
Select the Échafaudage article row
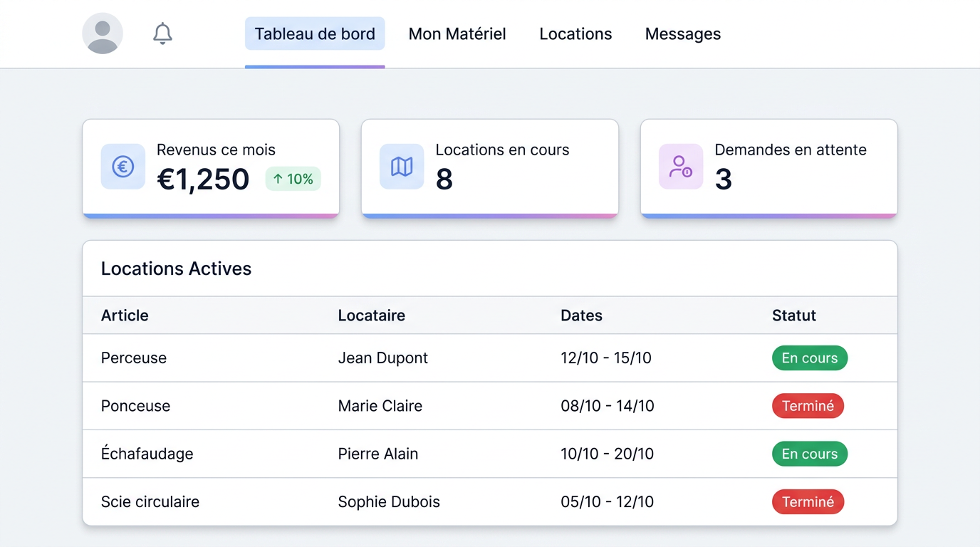[x=490, y=454]
